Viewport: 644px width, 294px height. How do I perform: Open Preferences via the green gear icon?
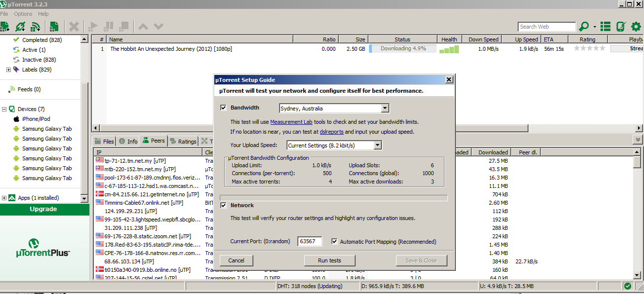[636, 27]
